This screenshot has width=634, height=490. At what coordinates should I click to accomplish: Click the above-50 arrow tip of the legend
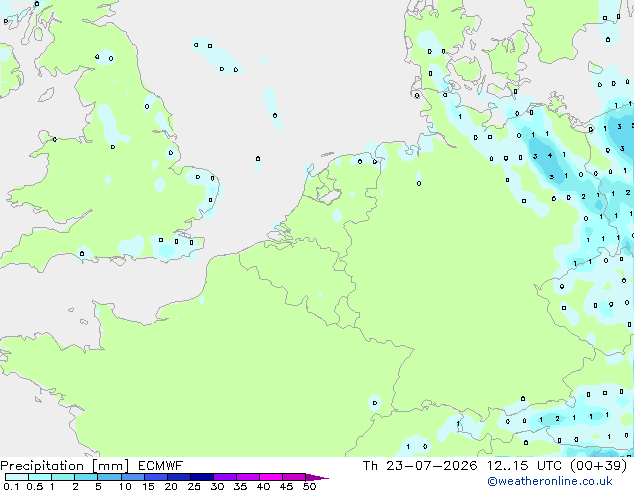point(317,478)
